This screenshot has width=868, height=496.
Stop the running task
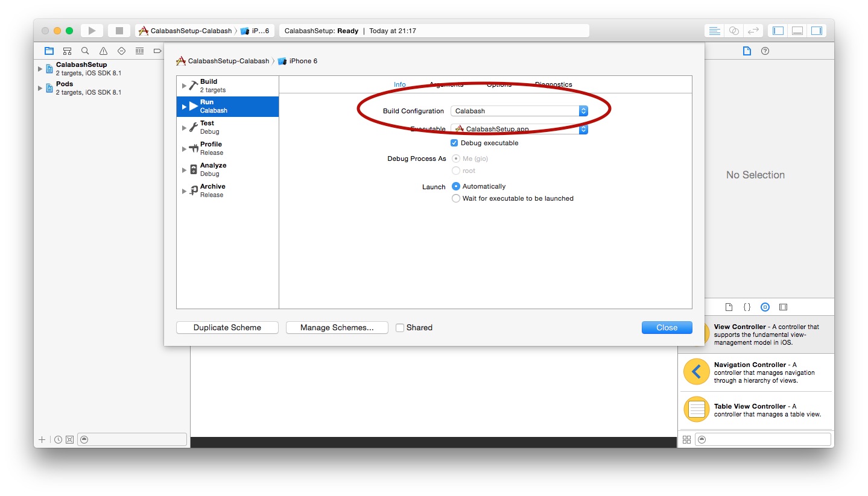coord(119,31)
